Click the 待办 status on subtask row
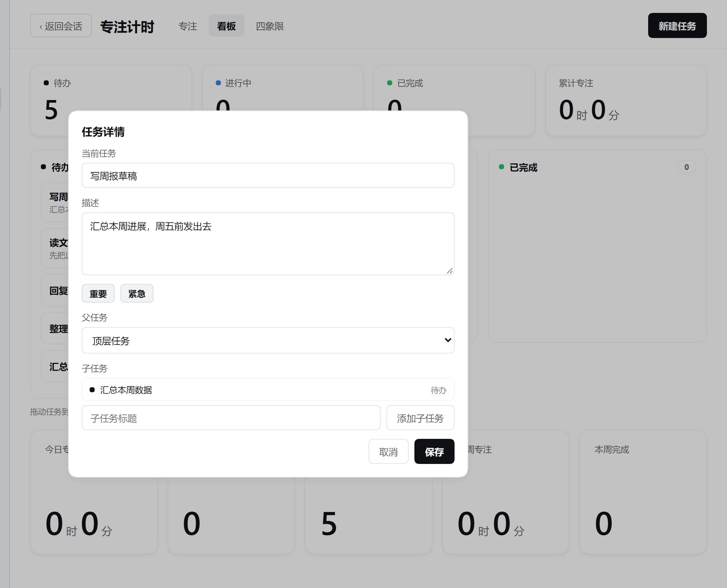The width and height of the screenshot is (727, 588). [x=438, y=390]
